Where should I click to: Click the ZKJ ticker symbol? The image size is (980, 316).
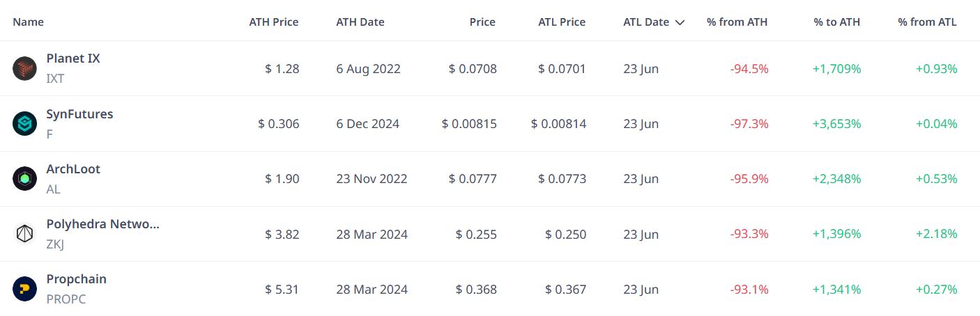pyautogui.click(x=55, y=244)
